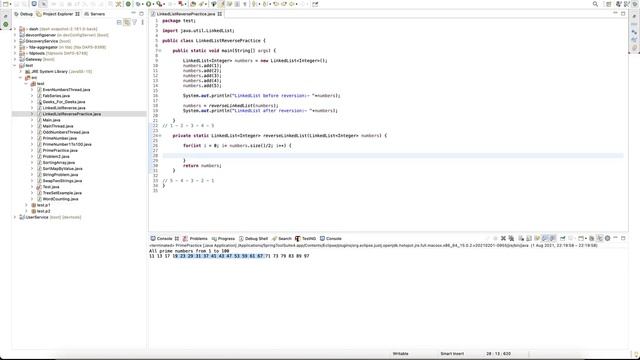Image resolution: width=640 pixels, height=360 pixels.
Task: Click the Search magnifier icon in top toolbar
Action: [595, 4]
